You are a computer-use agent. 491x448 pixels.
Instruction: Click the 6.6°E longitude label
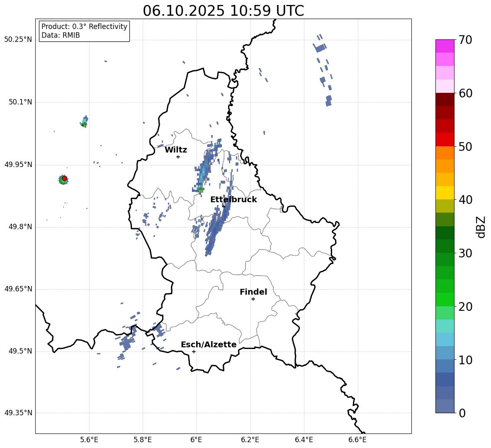click(357, 440)
